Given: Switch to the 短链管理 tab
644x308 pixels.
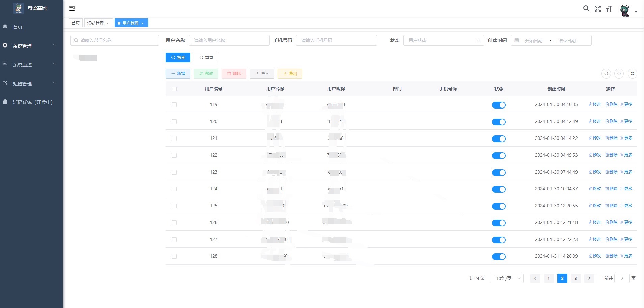Looking at the screenshot, I should [96, 23].
